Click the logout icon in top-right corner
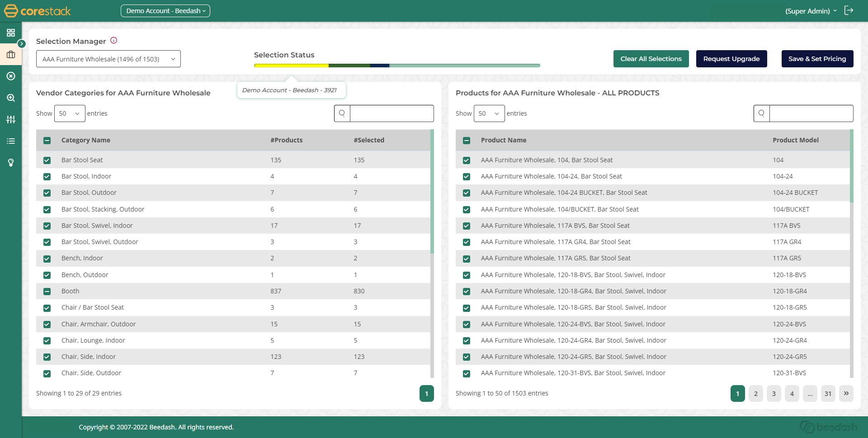 849,10
